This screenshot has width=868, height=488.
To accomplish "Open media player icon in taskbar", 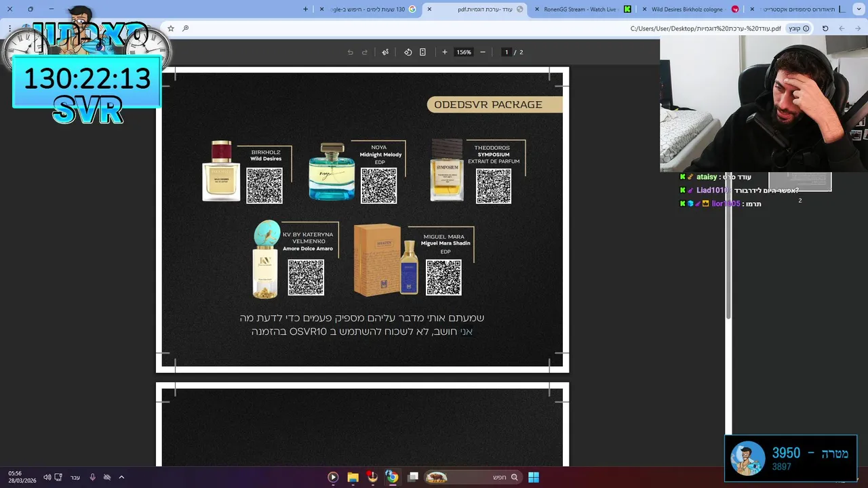I will click(x=333, y=477).
